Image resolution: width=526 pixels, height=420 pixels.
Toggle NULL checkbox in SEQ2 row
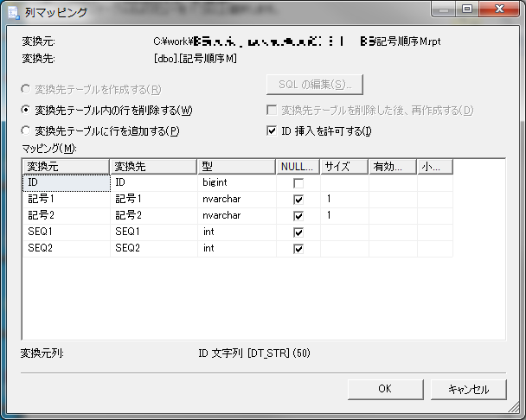point(298,249)
